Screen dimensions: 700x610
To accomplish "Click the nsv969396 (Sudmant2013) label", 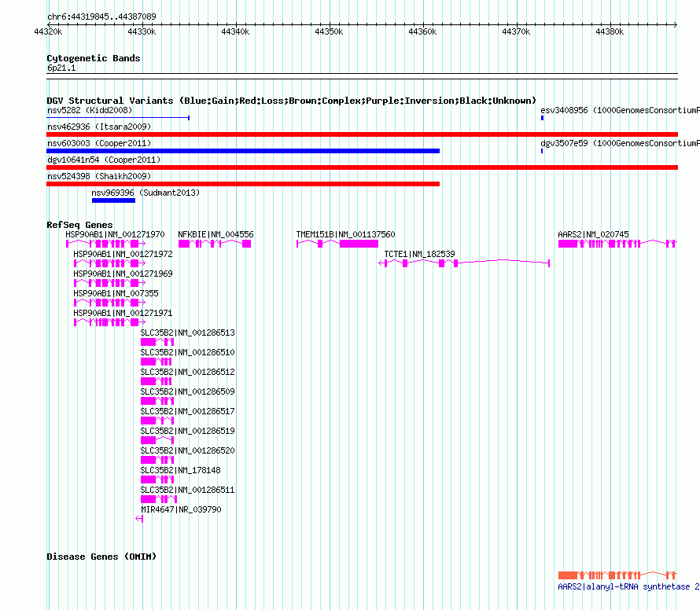I will click(146, 193).
